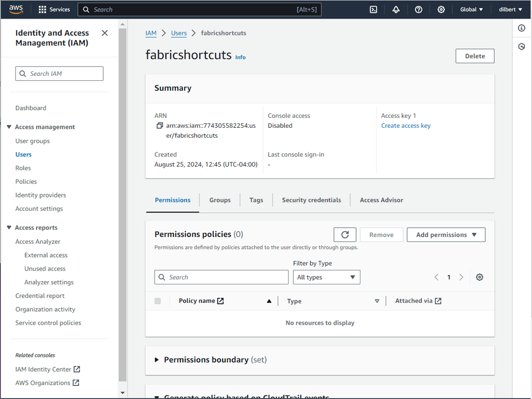Refresh the permissions policies list
Screen dimensions: 532x399
[x=345, y=235]
